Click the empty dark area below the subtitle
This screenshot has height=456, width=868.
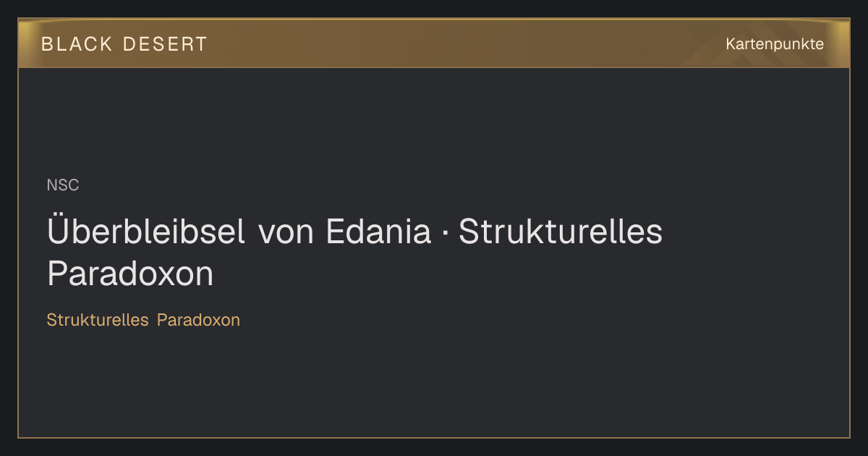(x=434, y=384)
